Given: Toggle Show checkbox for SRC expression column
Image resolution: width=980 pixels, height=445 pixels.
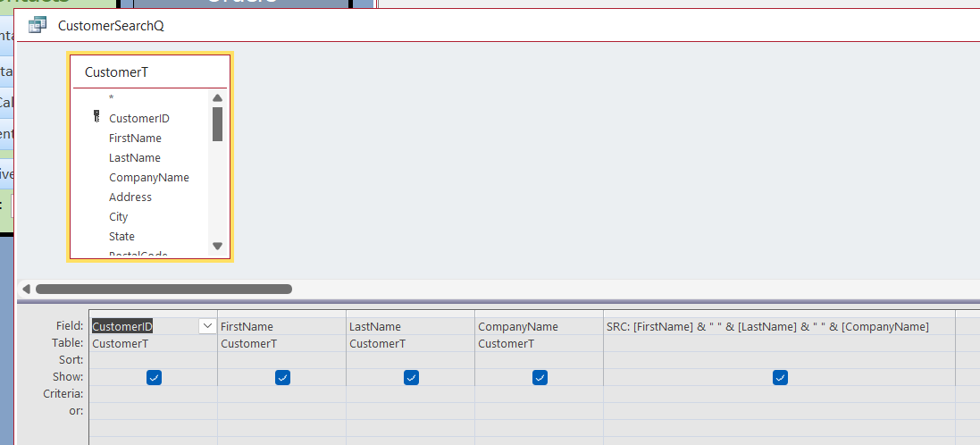Looking at the screenshot, I should (780, 378).
